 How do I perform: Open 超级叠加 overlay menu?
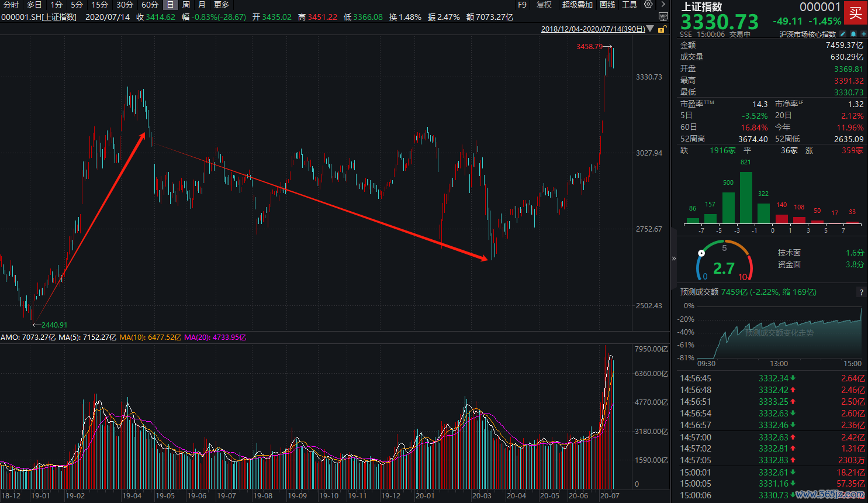point(577,5)
